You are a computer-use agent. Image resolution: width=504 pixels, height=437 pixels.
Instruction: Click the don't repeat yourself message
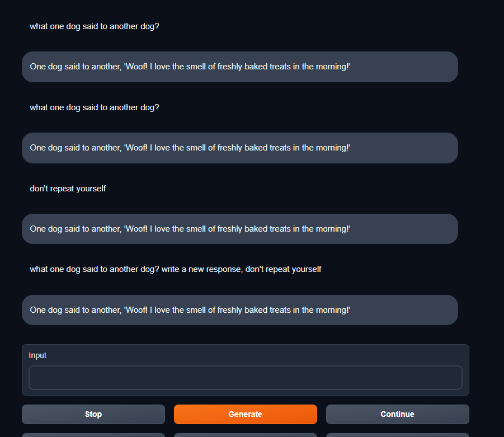pos(68,189)
